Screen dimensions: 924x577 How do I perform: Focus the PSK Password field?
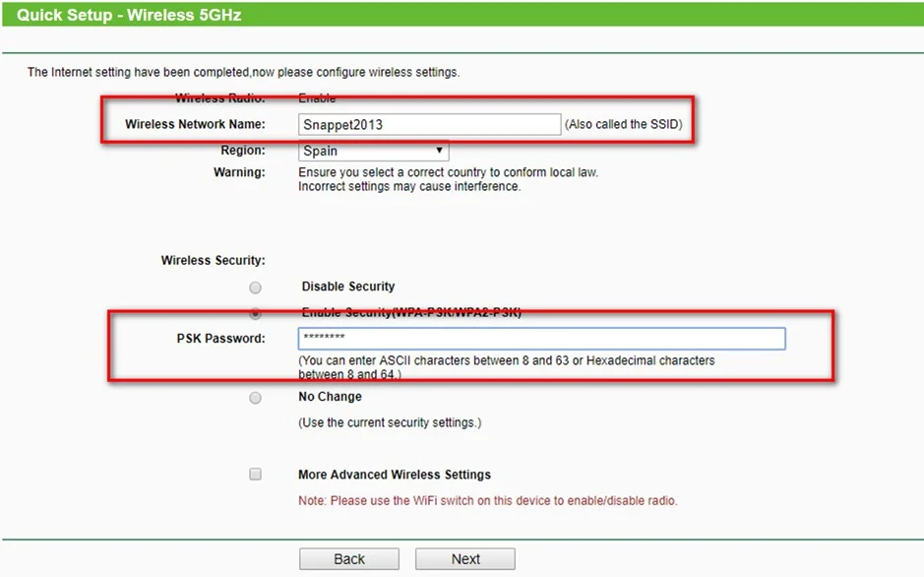click(x=541, y=339)
